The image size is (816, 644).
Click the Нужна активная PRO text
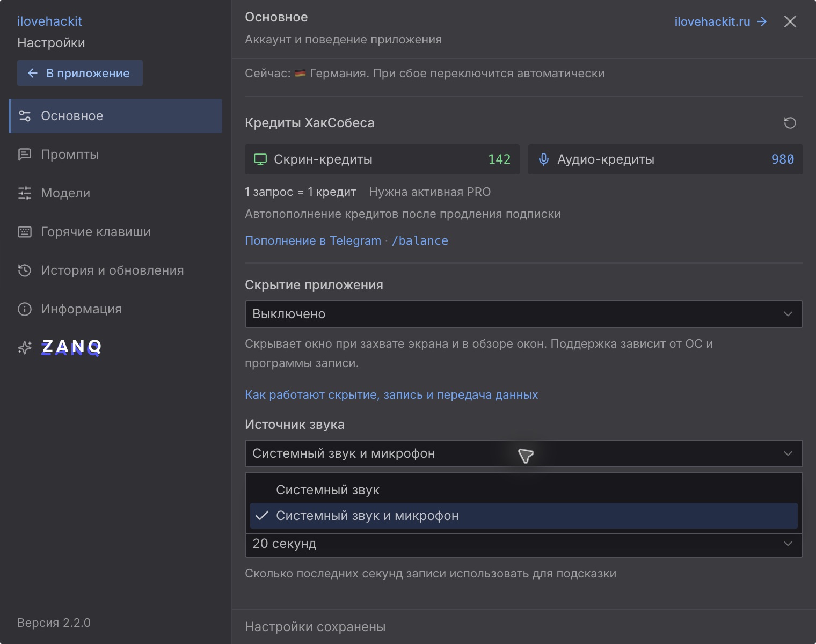click(430, 192)
